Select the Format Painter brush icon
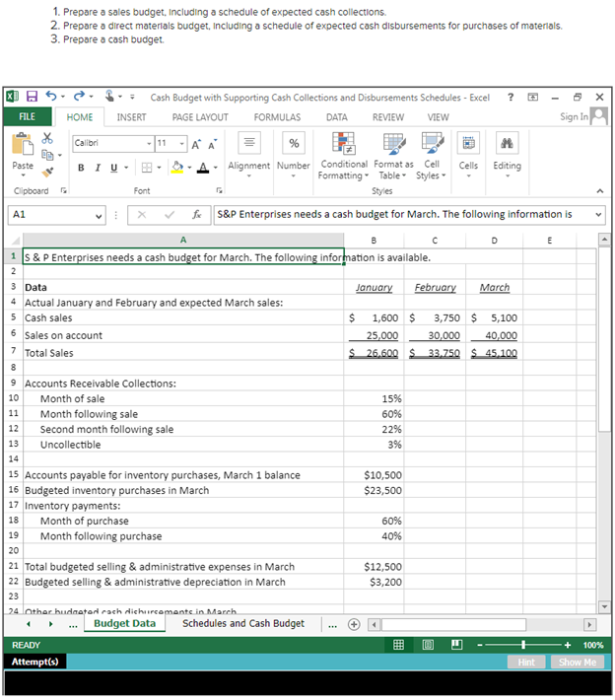 tap(47, 172)
